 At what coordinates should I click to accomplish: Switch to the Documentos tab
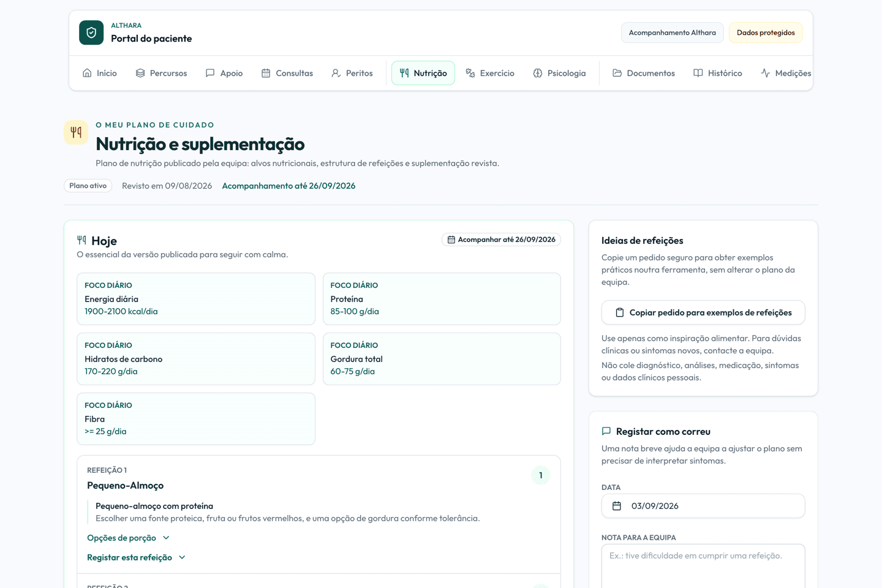pos(644,73)
